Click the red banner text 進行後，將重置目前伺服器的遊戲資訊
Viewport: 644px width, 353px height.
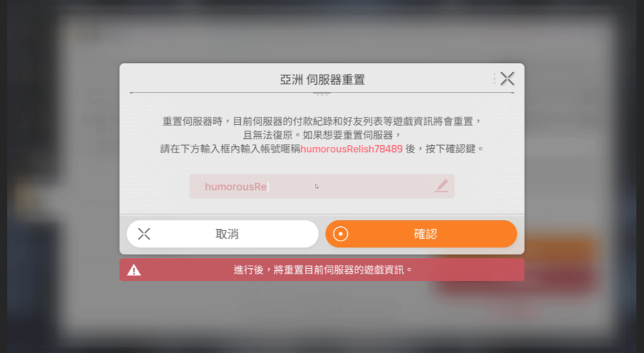tap(323, 269)
